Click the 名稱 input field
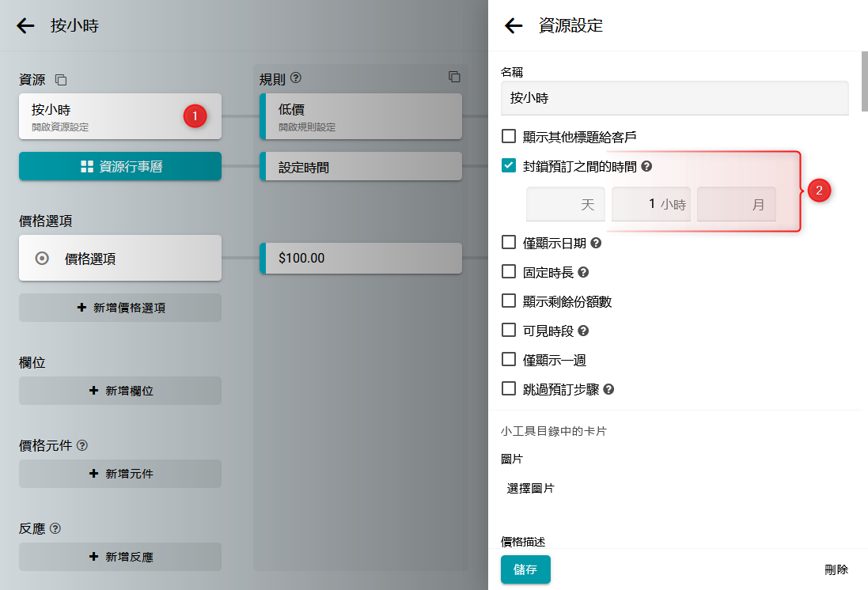868x590 pixels. pyautogui.click(x=674, y=98)
